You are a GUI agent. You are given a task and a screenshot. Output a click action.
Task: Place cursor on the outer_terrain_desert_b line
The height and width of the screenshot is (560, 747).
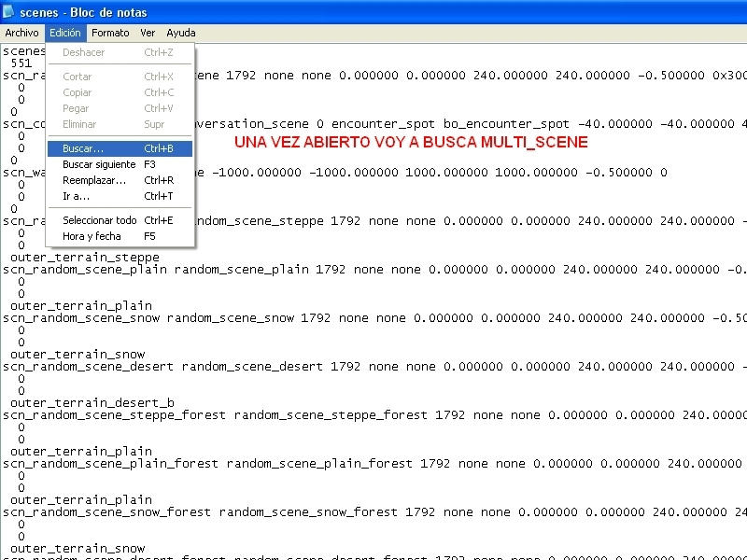(x=92, y=402)
